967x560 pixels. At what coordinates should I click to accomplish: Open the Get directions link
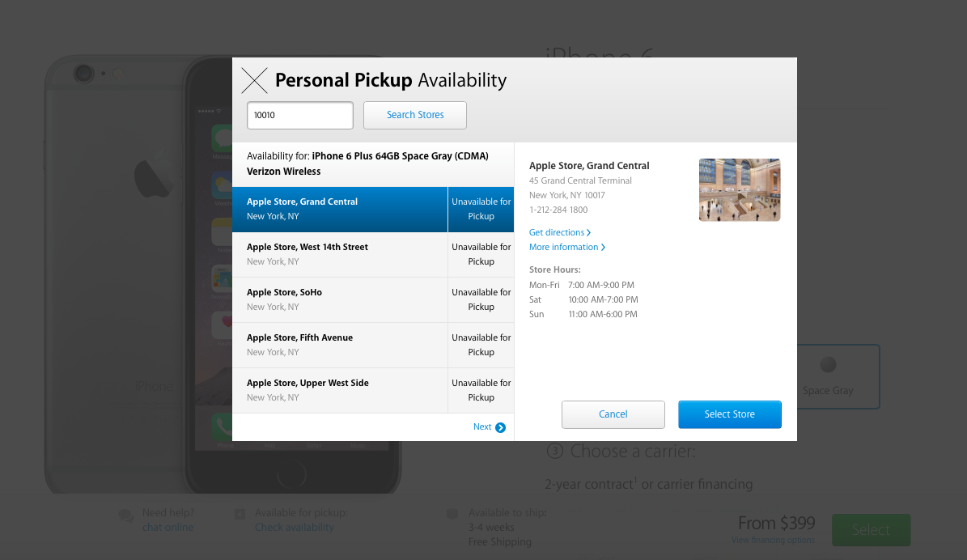[x=559, y=233]
